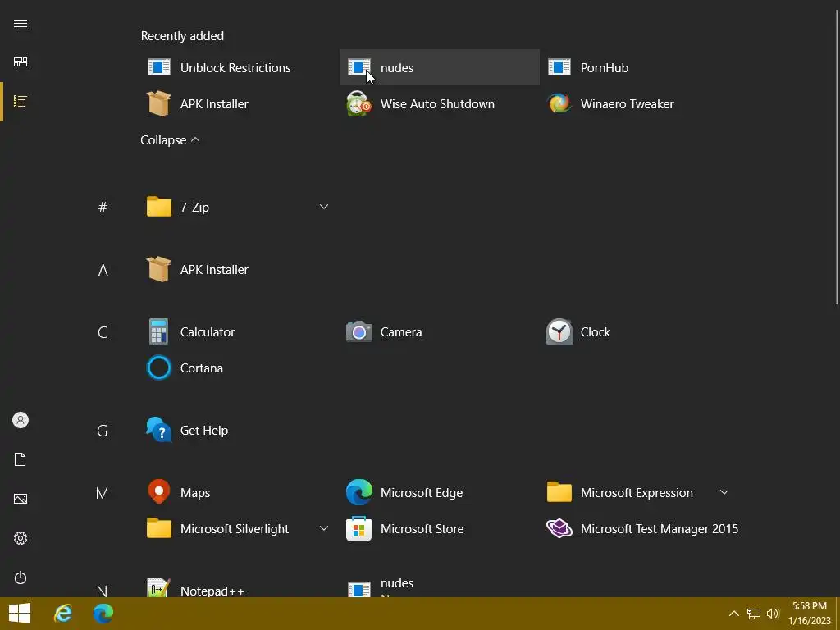The image size is (840, 630).
Task: Show hidden system tray icons
Action: 734,614
